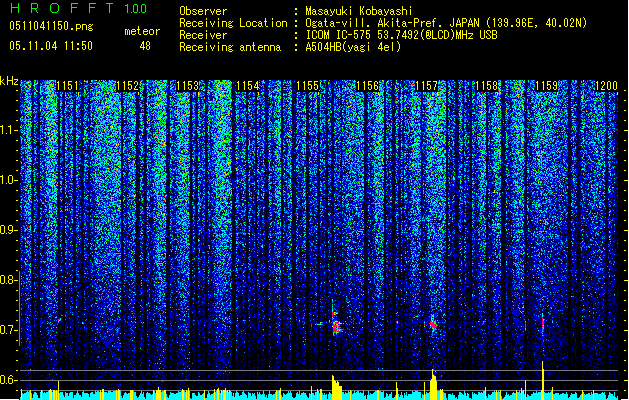The image size is (629, 400).
Task: Click the 0.6 kHz axis tick label
Action: point(8,380)
